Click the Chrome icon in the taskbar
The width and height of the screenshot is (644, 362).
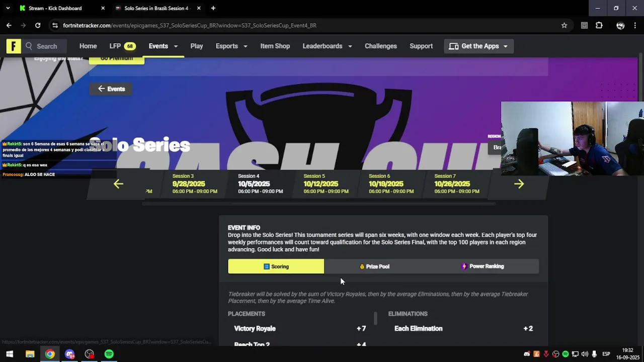tap(50, 354)
